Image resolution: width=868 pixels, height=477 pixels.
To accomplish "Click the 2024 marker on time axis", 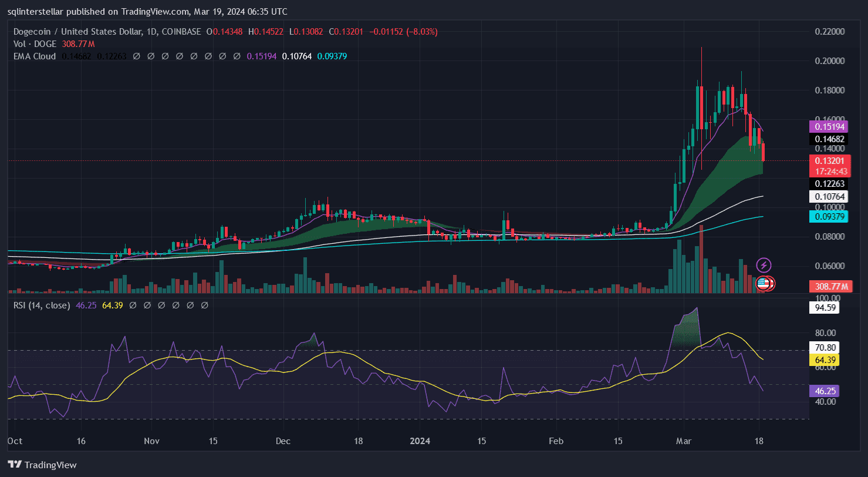I will (420, 441).
